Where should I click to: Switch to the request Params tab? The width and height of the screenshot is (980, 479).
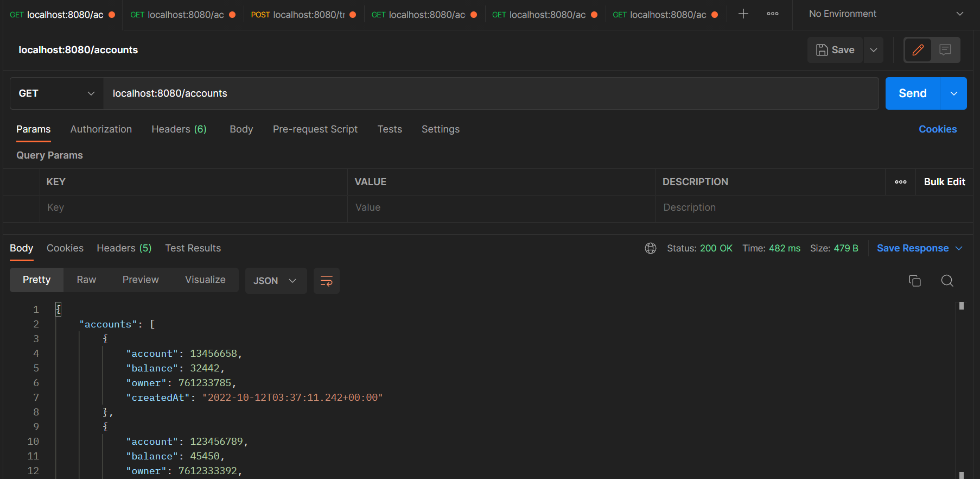point(33,129)
